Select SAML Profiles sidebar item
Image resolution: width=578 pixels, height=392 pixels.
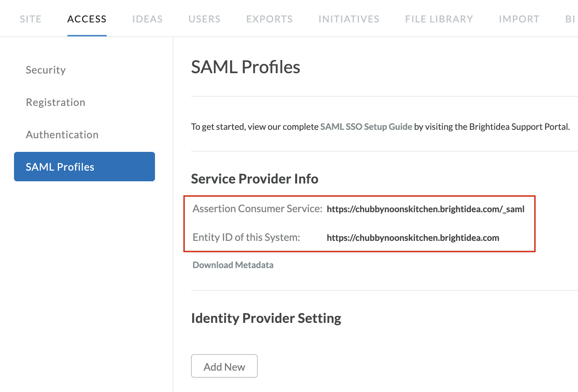pyautogui.click(x=84, y=167)
